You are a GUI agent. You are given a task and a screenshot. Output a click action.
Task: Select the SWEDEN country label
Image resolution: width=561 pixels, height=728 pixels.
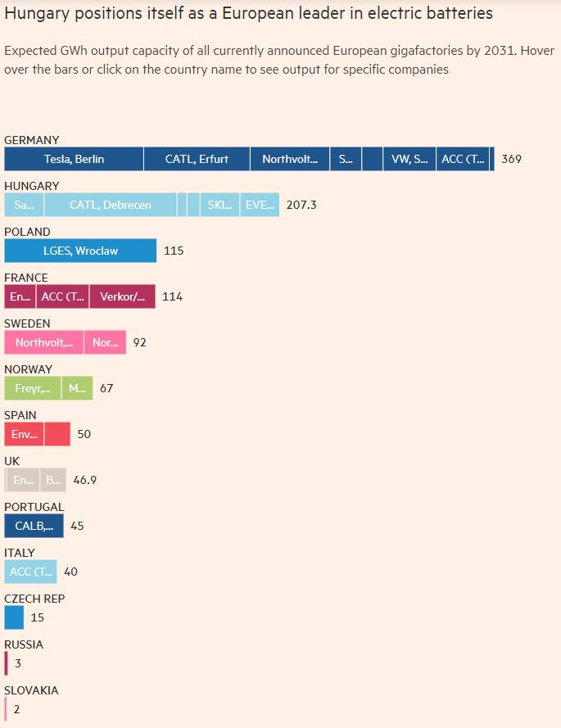click(x=27, y=323)
